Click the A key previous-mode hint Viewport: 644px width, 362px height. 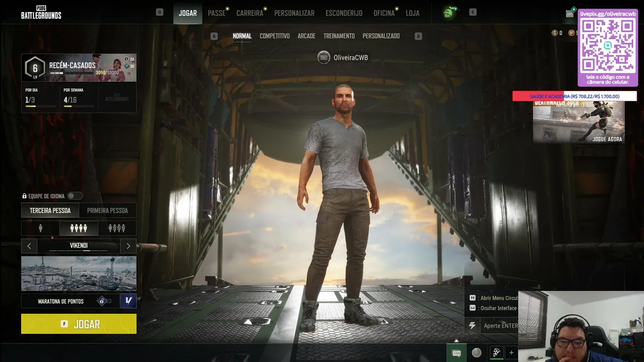(214, 36)
